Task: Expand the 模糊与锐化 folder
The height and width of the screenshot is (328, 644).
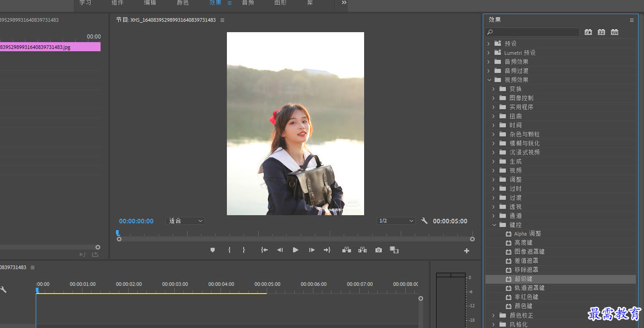Action: click(494, 143)
